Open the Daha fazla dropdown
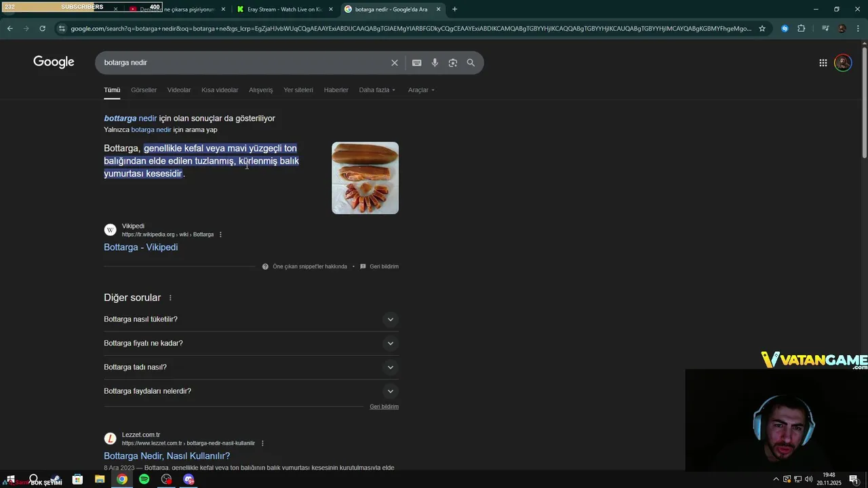Screen dimensions: 868x488 [x=377, y=90]
